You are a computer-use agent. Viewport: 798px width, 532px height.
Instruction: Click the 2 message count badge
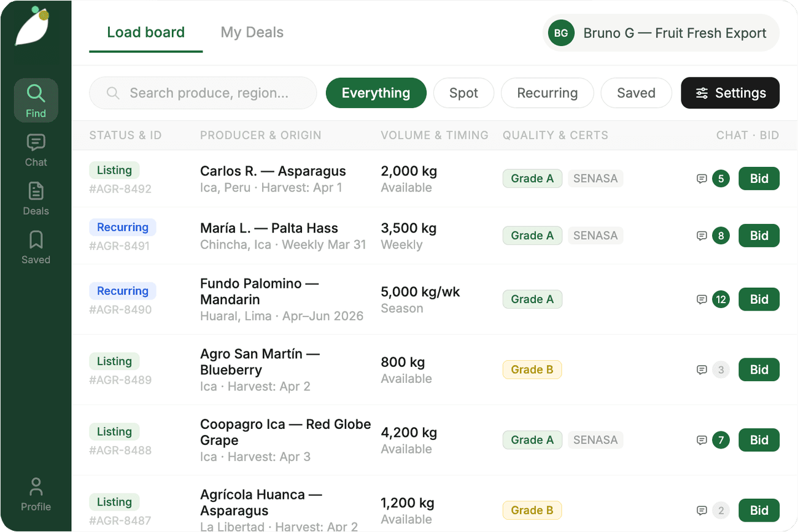(x=721, y=511)
